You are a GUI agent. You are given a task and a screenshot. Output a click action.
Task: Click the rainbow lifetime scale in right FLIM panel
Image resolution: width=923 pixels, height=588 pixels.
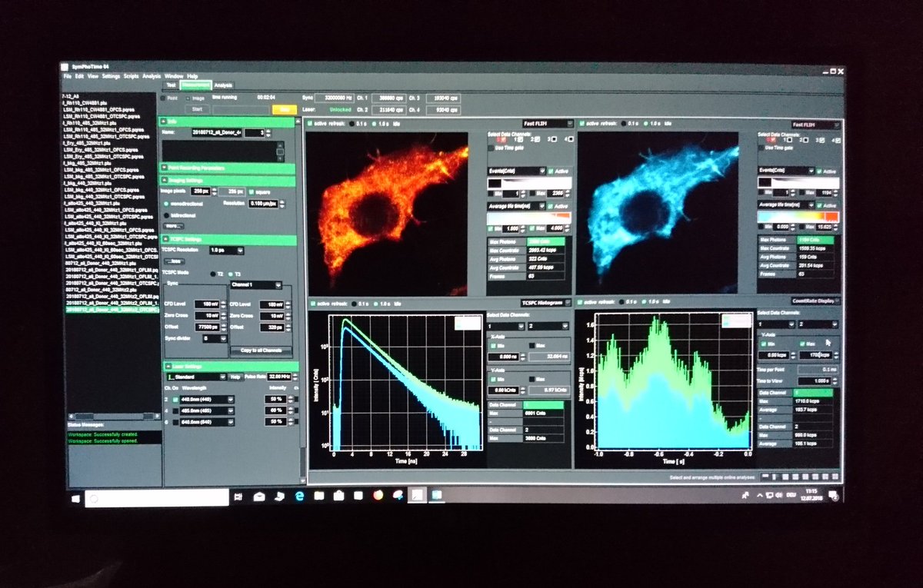(x=799, y=218)
